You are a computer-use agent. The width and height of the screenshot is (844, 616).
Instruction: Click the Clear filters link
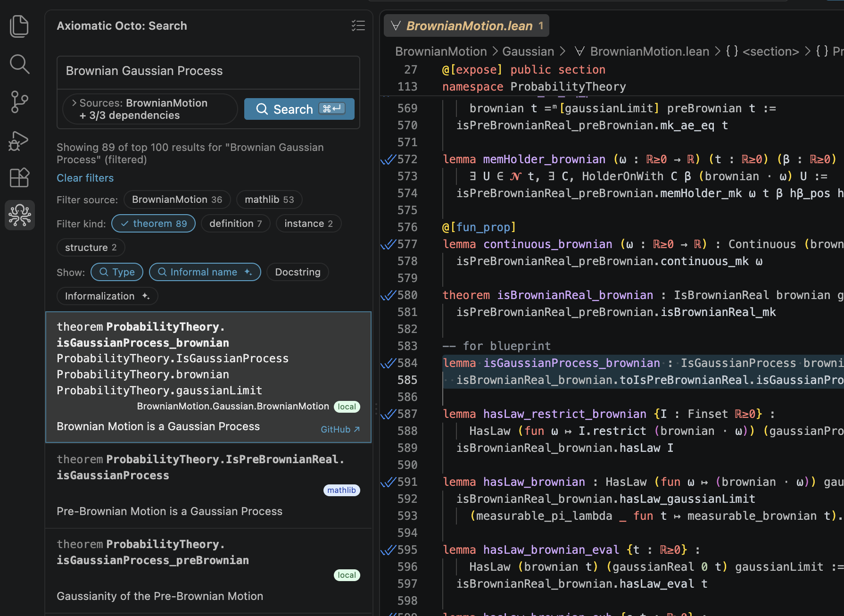pyautogui.click(x=85, y=178)
